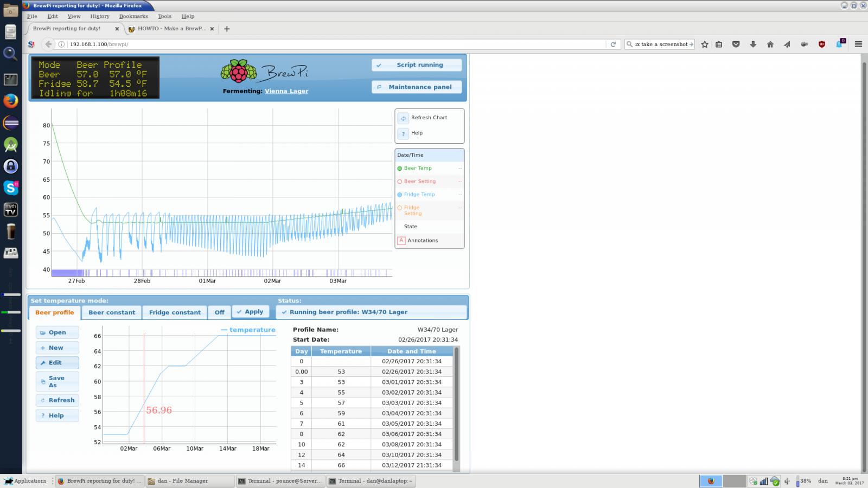Select the Beer profile mode tab
868x488 pixels.
54,313
